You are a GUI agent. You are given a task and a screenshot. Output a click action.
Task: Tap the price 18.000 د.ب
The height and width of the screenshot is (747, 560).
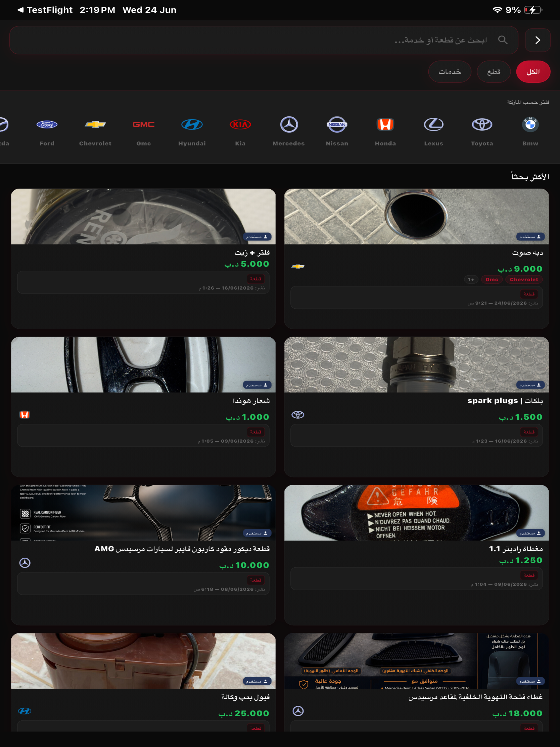pos(517,713)
